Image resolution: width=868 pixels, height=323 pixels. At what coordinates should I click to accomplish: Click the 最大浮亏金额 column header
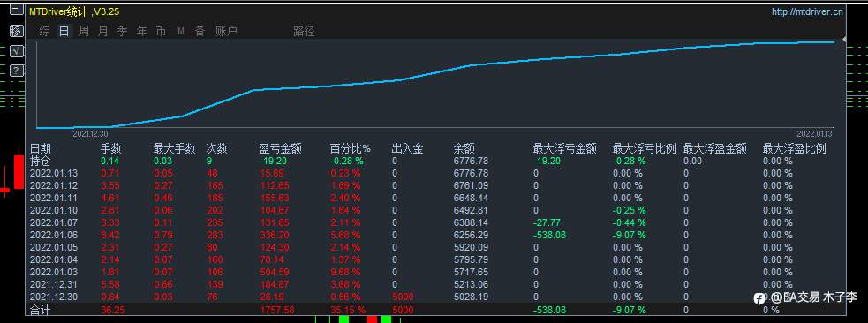(564, 149)
